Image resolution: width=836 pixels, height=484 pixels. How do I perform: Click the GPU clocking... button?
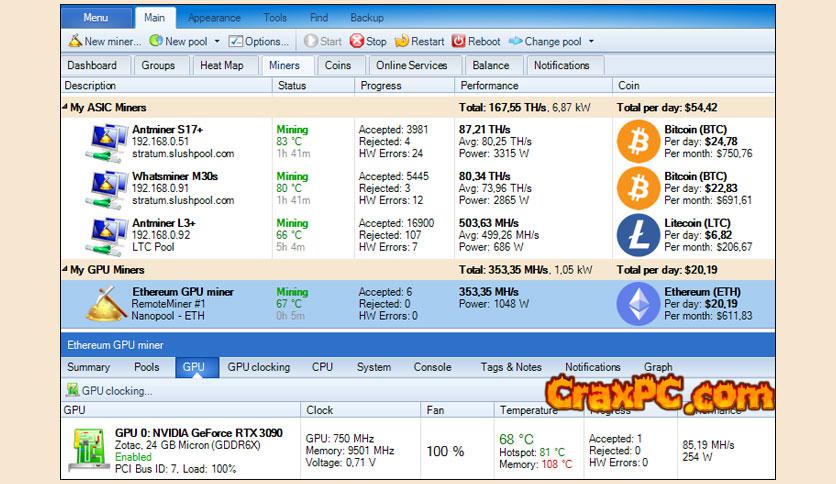click(109, 391)
